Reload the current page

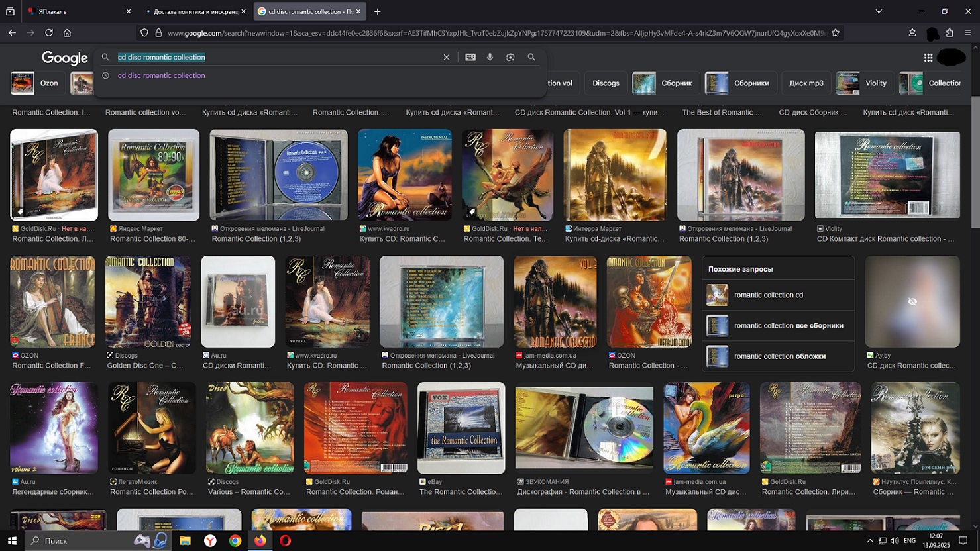click(x=49, y=32)
